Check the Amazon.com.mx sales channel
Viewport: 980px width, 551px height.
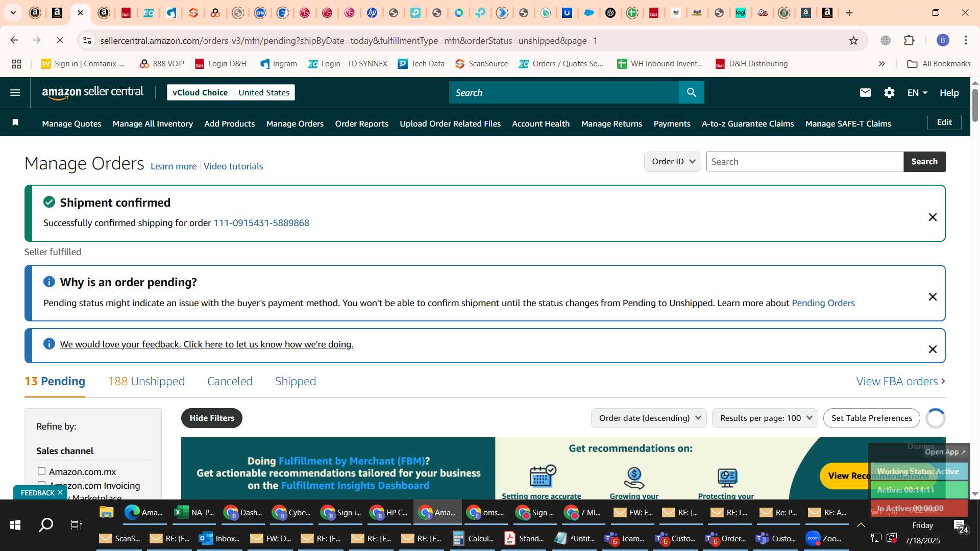41,471
